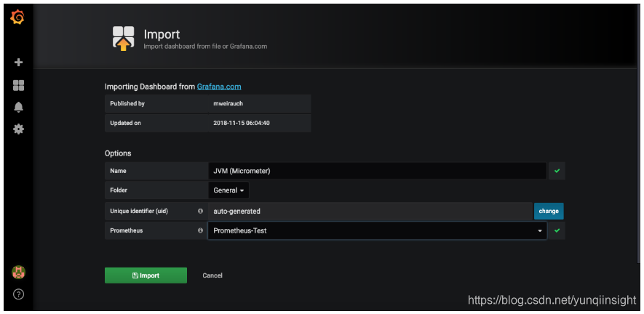Click the Options heading
Screen dimensions: 644x314
pos(118,153)
